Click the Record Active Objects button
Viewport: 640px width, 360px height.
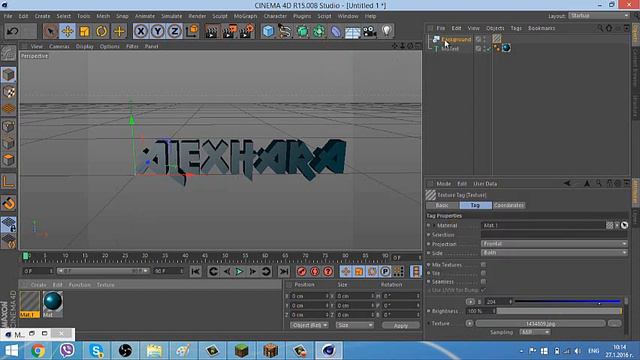(x=302, y=271)
